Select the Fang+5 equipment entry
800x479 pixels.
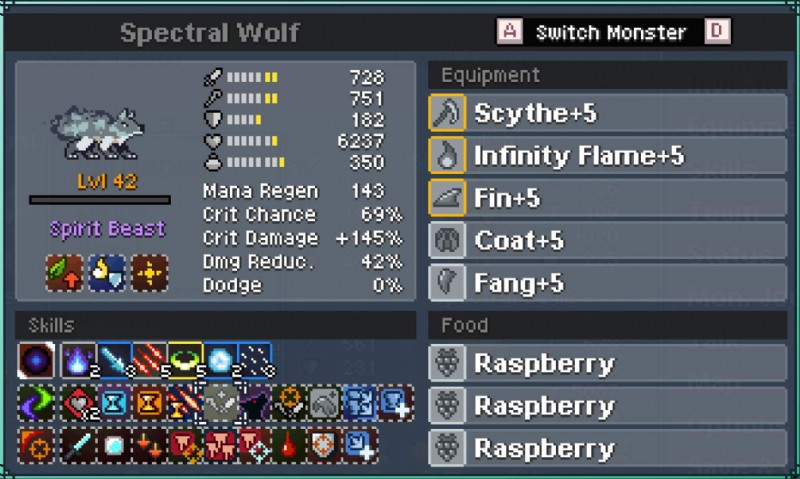(608, 283)
